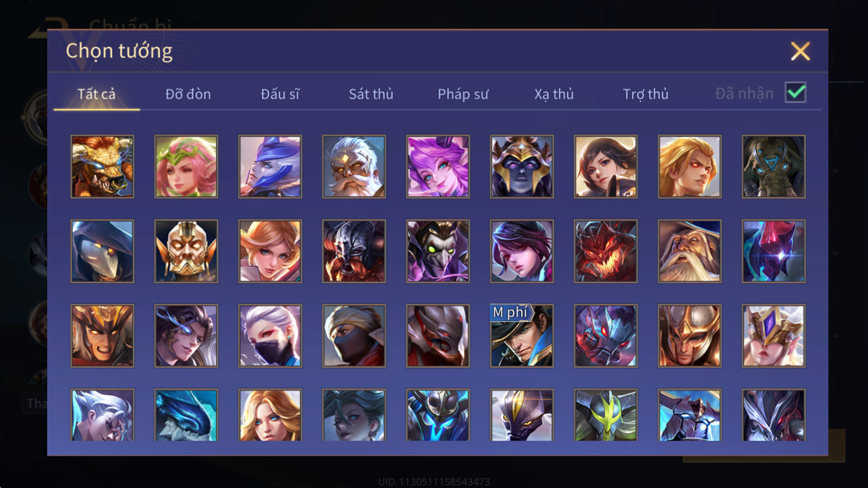Image resolution: width=868 pixels, height=488 pixels.
Task: Select the white-haired masked ninja girl
Action: [x=270, y=336]
